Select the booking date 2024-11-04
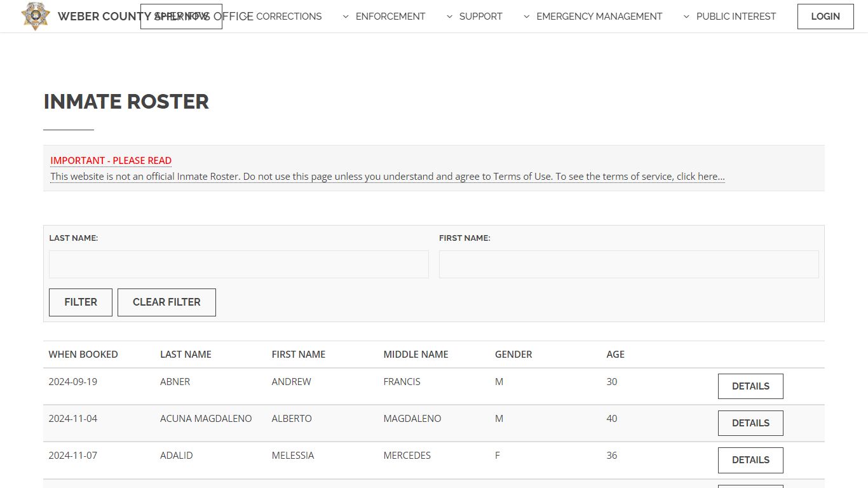Screen dimensions: 868x488 (x=73, y=419)
